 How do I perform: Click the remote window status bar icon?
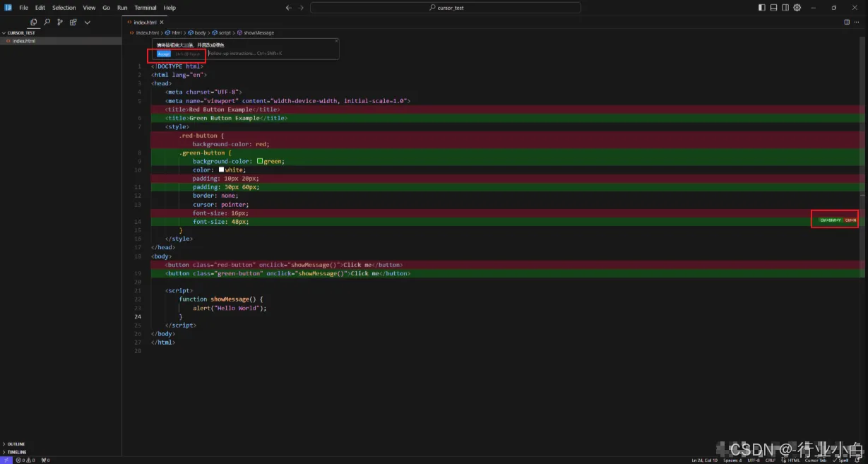click(x=6, y=460)
